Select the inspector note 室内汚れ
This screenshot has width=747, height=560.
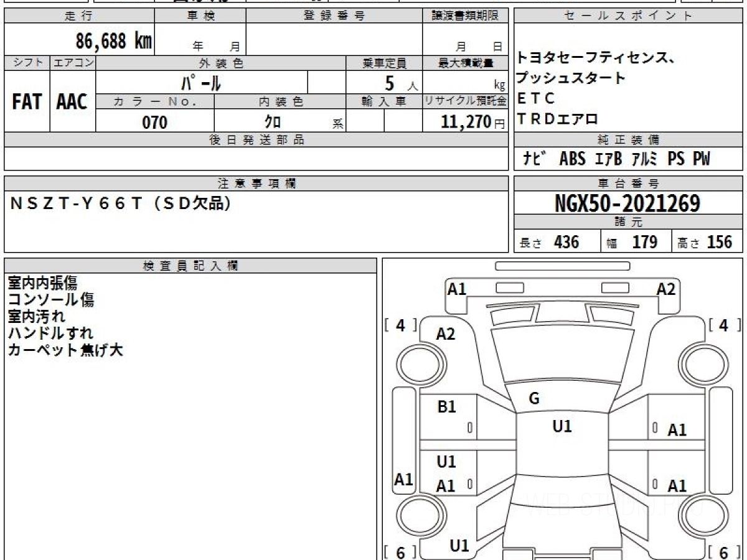(36, 317)
